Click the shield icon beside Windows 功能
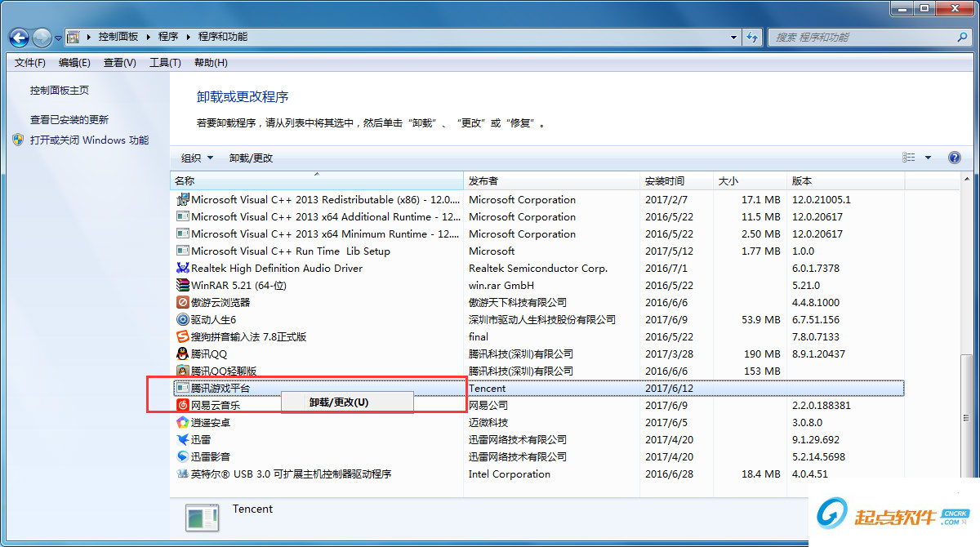980x547 pixels. (x=19, y=140)
